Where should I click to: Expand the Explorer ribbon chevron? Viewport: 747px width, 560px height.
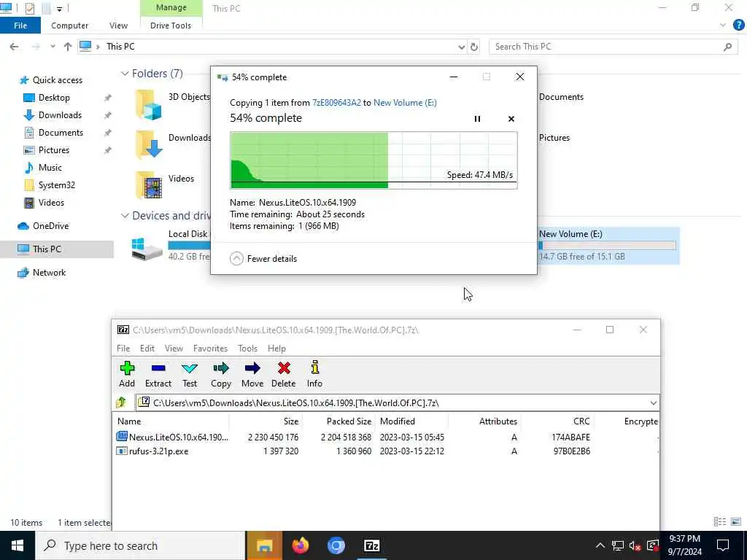pyautogui.click(x=723, y=26)
